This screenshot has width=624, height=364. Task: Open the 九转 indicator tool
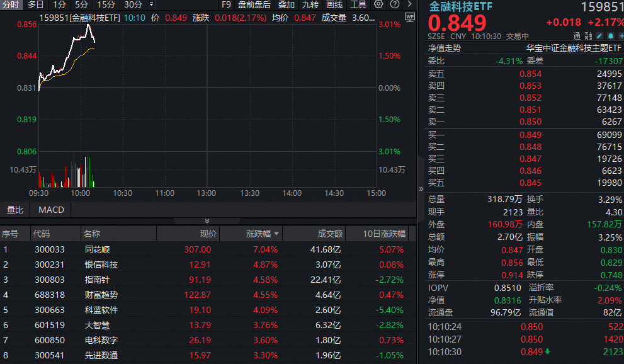pyautogui.click(x=311, y=5)
